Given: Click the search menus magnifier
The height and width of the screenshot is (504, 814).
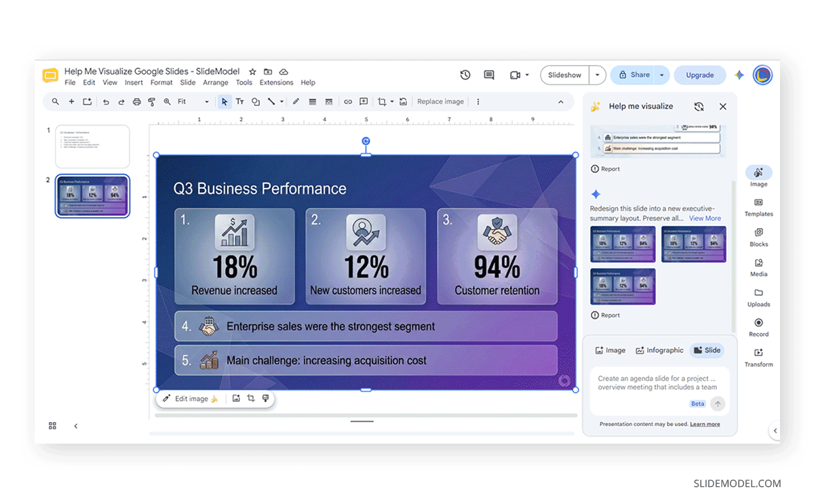Looking at the screenshot, I should pos(55,102).
